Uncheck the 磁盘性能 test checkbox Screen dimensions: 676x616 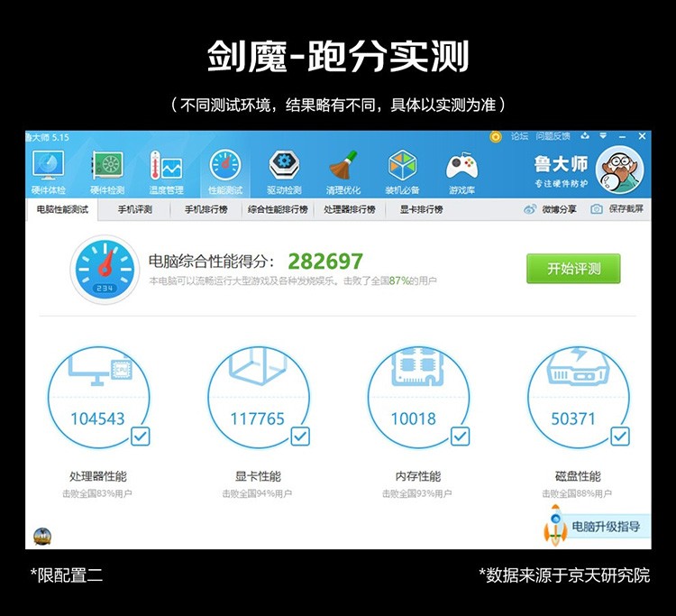click(620, 437)
